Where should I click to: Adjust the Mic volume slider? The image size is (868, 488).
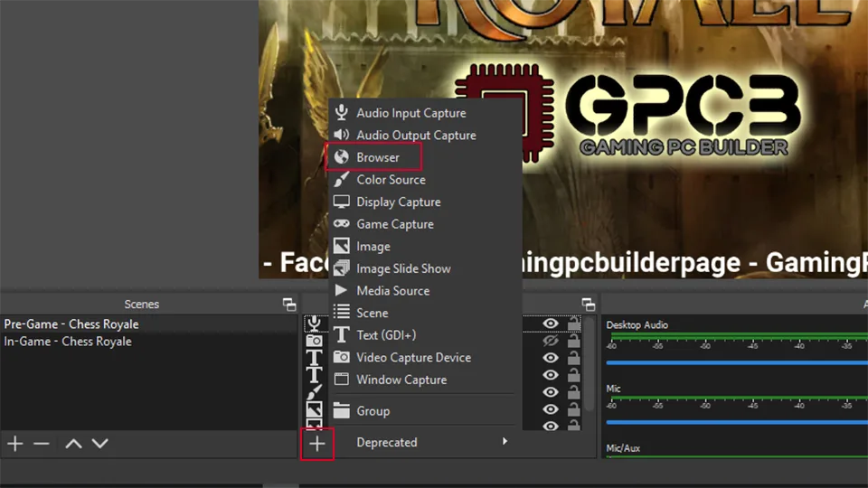(x=737, y=422)
